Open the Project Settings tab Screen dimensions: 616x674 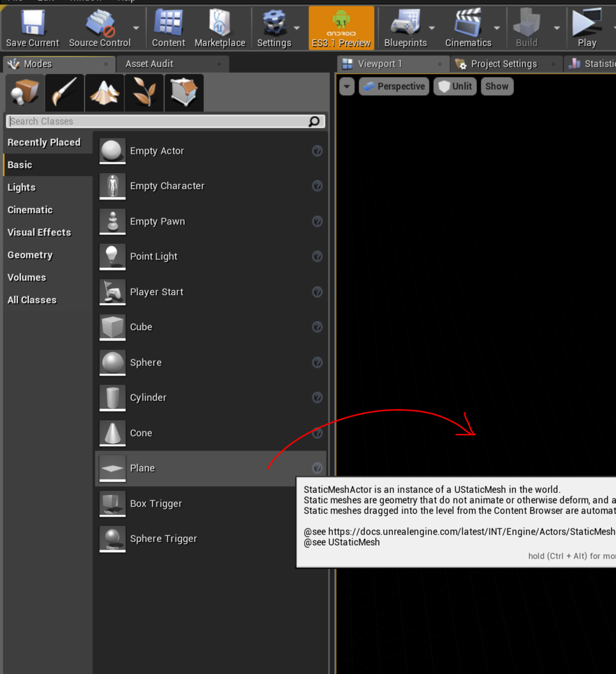[x=506, y=64]
